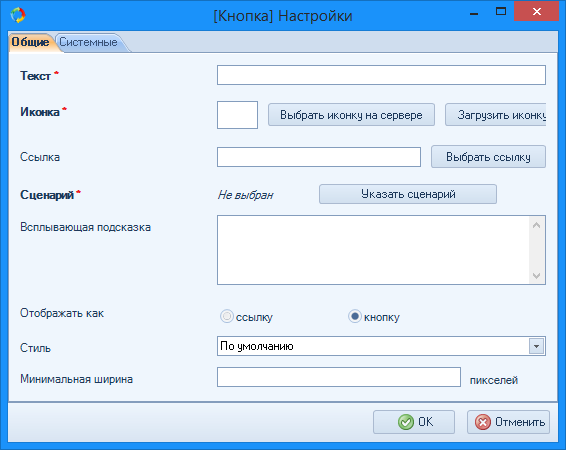Select the 'кнопку' radio button
The width and height of the screenshot is (566, 450).
355,316
